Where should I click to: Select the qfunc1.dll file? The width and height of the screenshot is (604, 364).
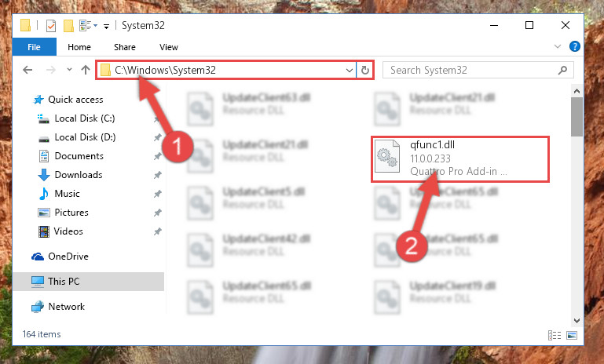click(459, 158)
